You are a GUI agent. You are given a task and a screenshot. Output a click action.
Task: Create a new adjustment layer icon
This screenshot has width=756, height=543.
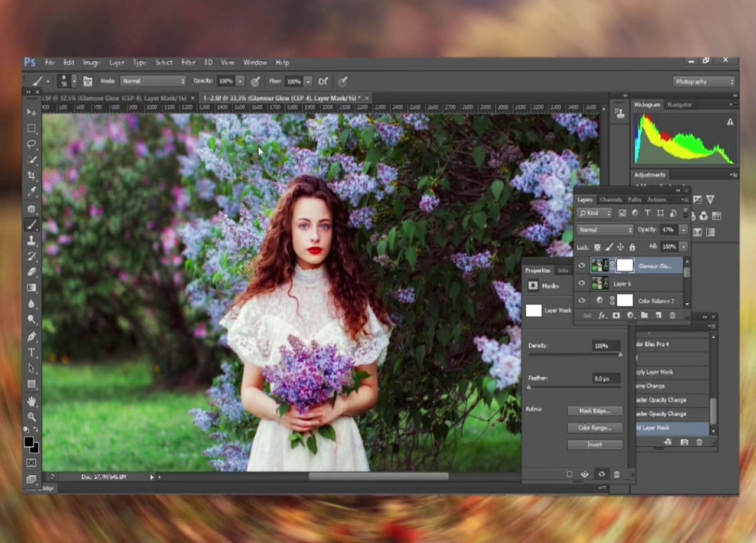click(630, 316)
